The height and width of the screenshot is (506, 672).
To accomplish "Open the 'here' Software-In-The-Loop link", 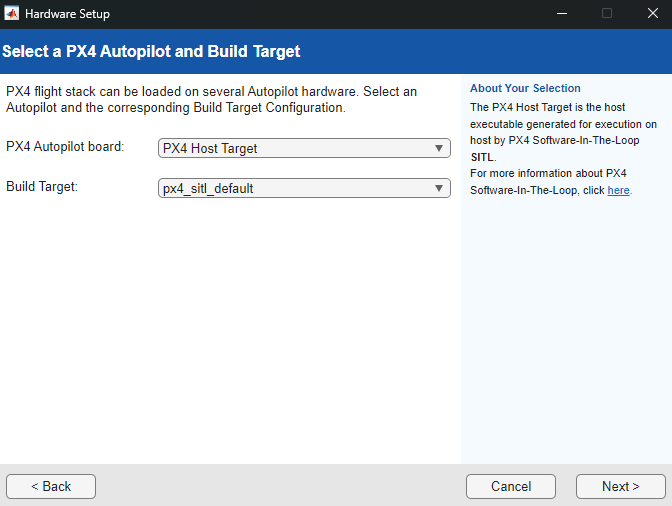I will pos(618,190).
